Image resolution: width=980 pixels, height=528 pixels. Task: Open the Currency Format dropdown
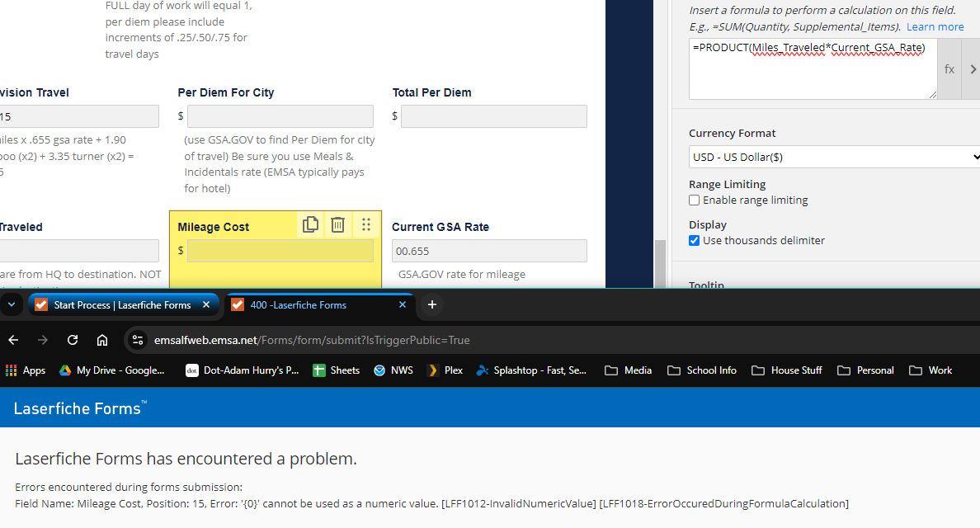click(834, 157)
